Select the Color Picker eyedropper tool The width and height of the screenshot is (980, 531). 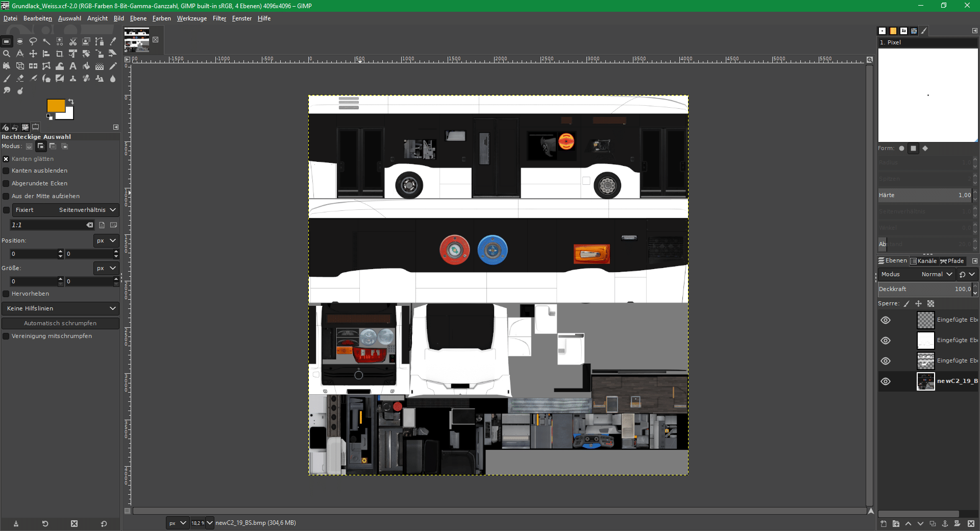[x=113, y=41]
